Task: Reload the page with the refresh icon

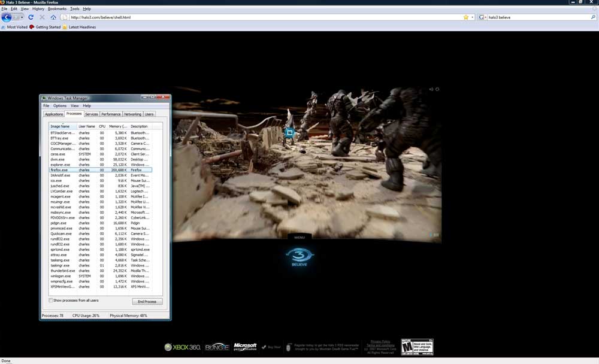Action: (31, 17)
